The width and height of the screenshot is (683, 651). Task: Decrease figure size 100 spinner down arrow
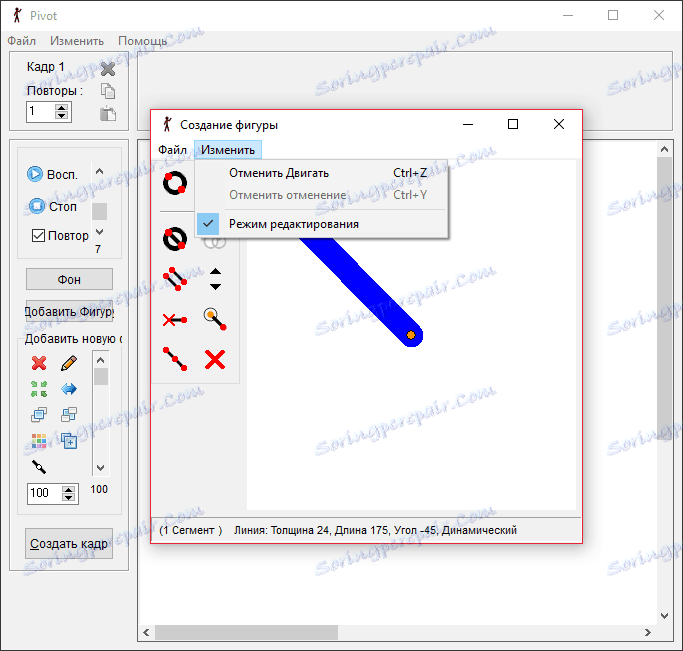(68, 498)
